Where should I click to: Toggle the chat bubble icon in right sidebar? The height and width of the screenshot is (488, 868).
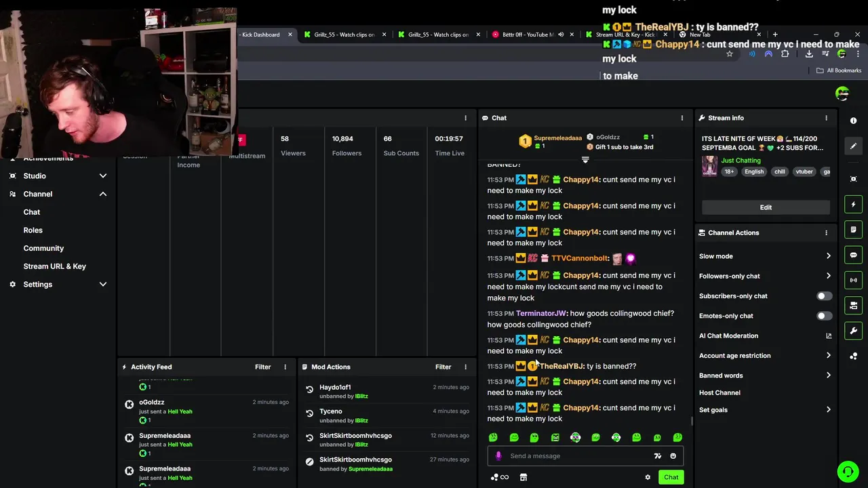point(853,255)
